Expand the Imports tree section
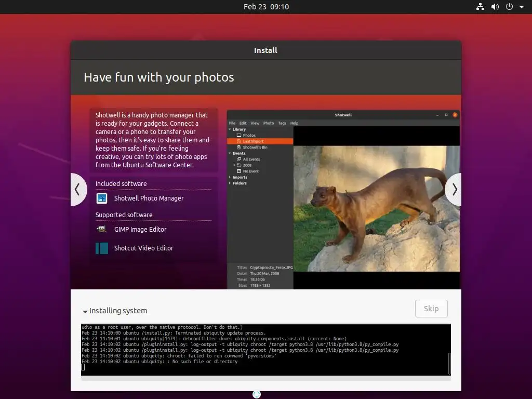This screenshot has width=532, height=399. pyautogui.click(x=230, y=177)
